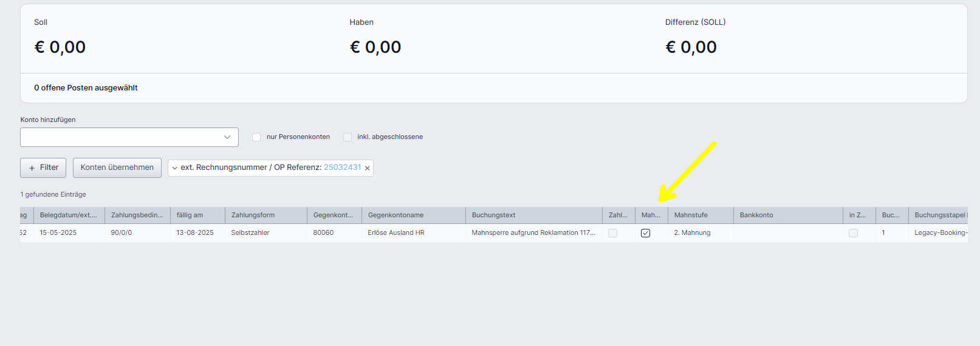Click the Zahlungsform column header
The height and width of the screenshot is (346, 980).
pos(253,215)
